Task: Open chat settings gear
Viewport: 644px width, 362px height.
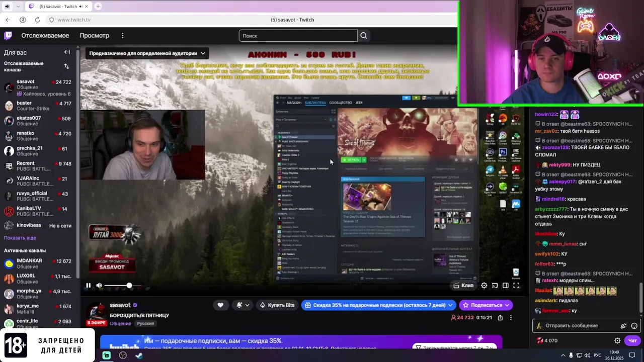Action: pyautogui.click(x=617, y=340)
